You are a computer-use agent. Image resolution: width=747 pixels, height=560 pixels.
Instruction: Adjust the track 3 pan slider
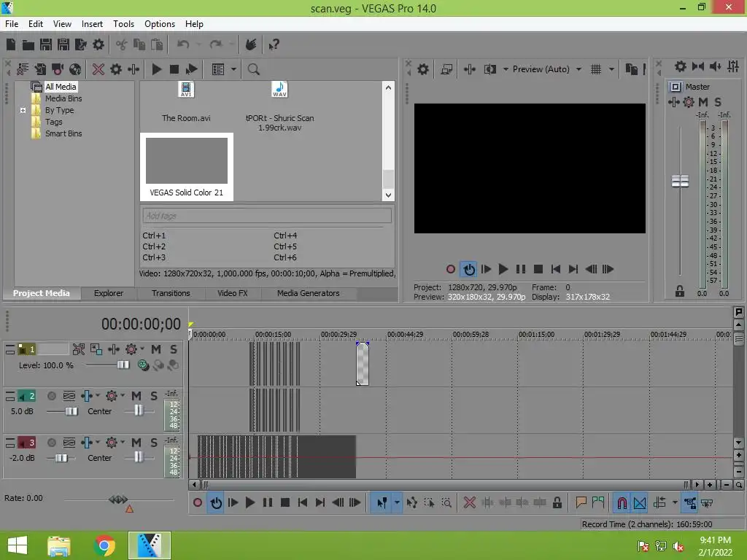pos(138,457)
